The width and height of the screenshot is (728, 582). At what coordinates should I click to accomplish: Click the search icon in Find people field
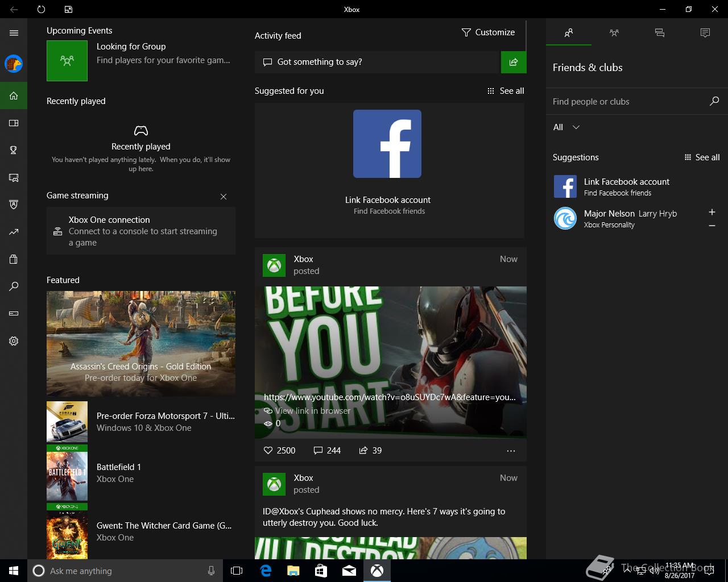714,101
